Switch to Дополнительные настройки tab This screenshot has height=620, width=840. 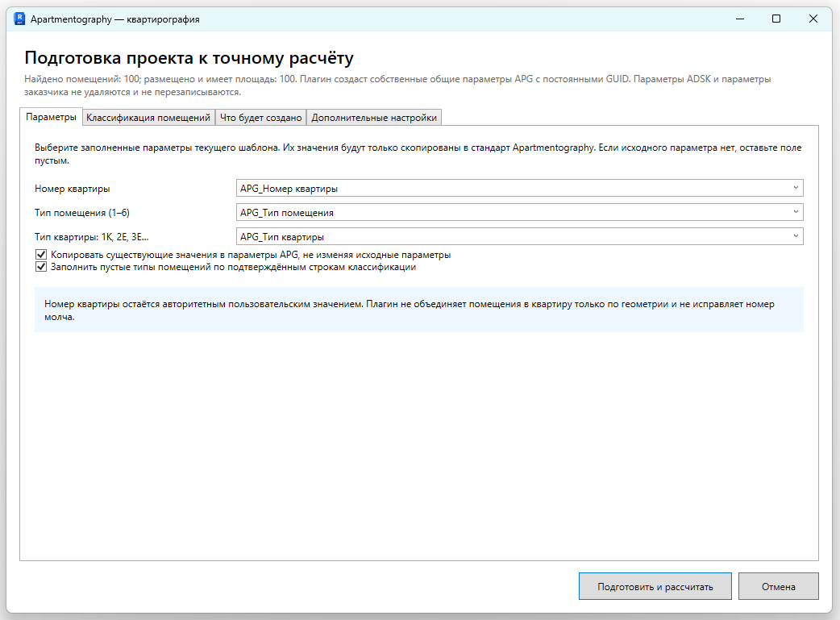click(x=374, y=118)
